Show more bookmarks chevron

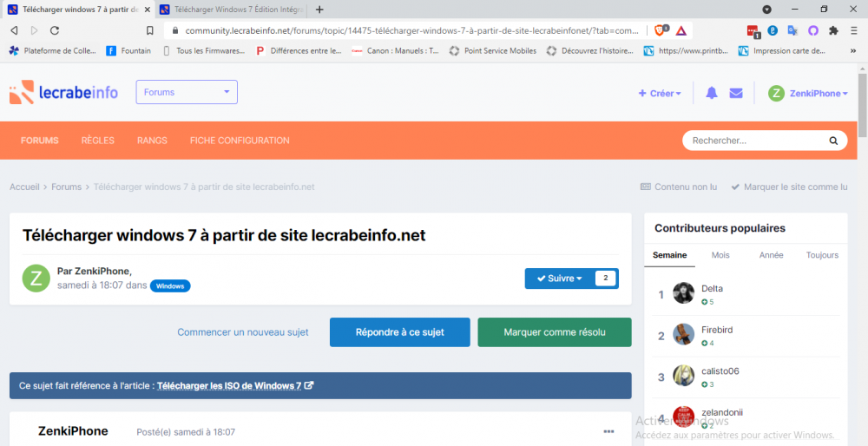coord(853,50)
